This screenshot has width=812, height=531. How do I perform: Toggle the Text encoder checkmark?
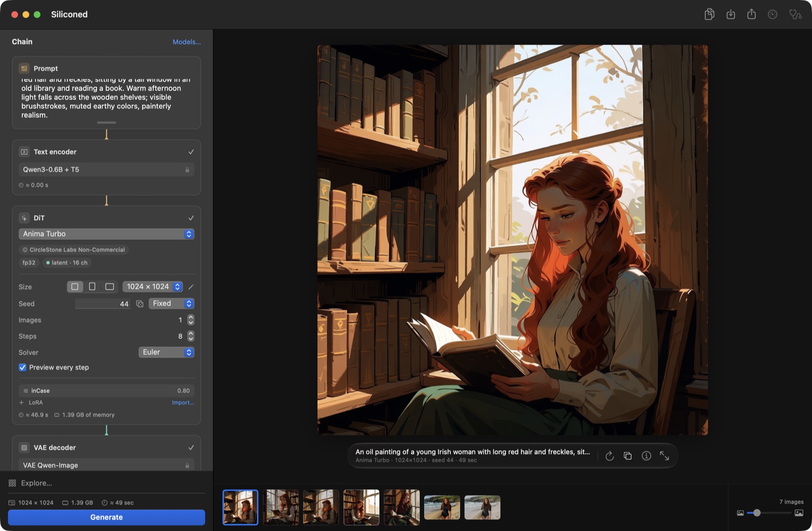coord(191,152)
